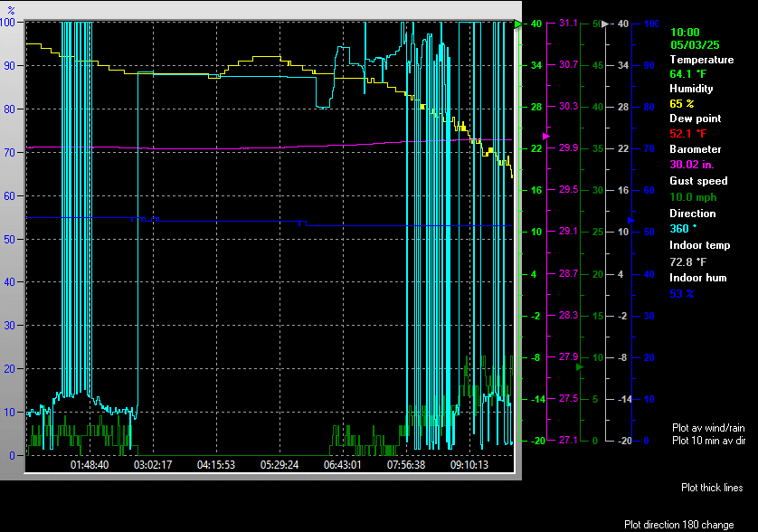This screenshot has height=532, width=758.
Task: Click the bright green temperature axis triangle marker
Action: coord(518,24)
